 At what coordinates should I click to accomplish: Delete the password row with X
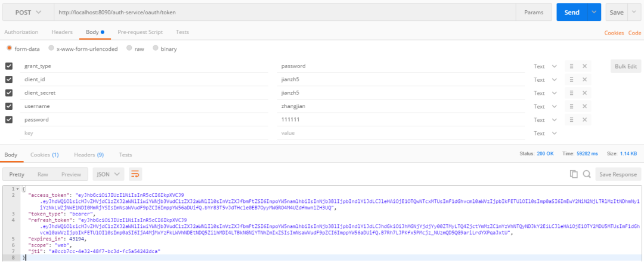coord(584,120)
